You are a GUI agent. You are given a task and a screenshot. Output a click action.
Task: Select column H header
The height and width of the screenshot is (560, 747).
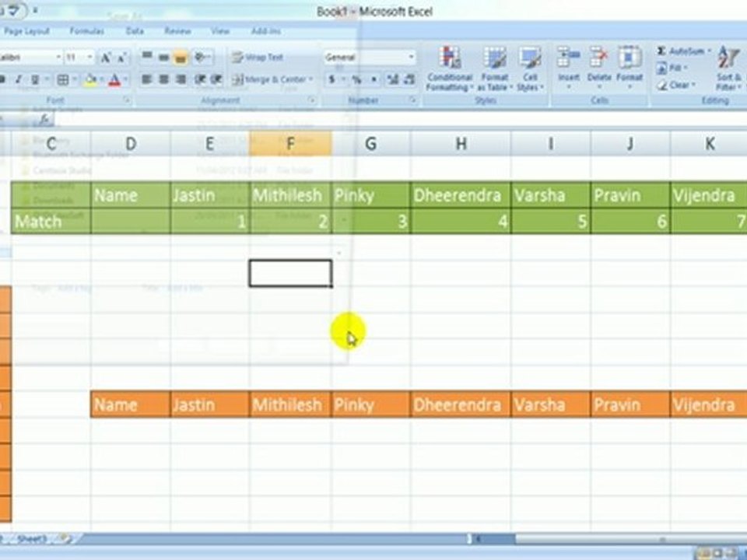[x=460, y=143]
